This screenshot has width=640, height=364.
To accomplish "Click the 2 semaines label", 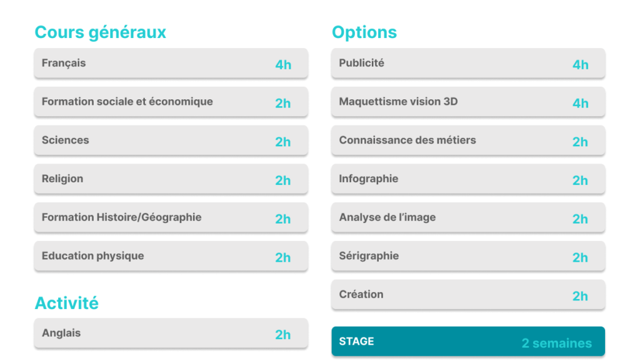I will (557, 343).
